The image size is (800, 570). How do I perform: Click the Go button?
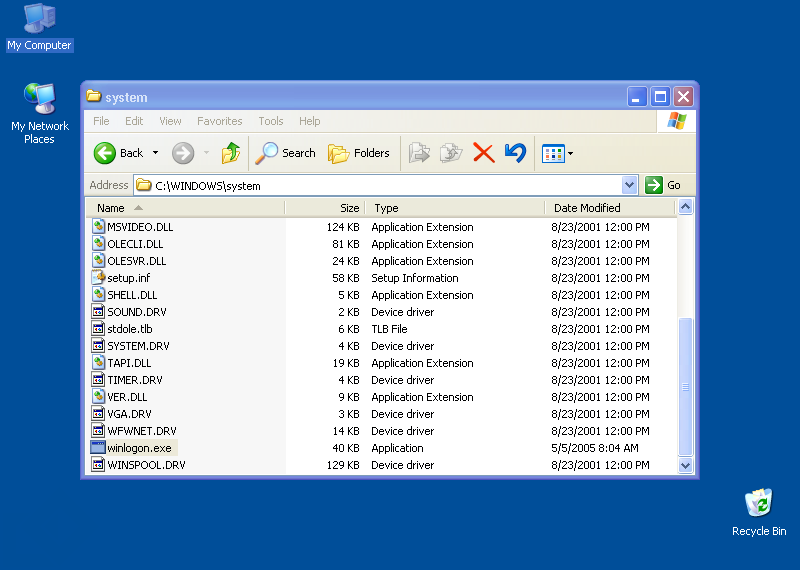coord(663,185)
